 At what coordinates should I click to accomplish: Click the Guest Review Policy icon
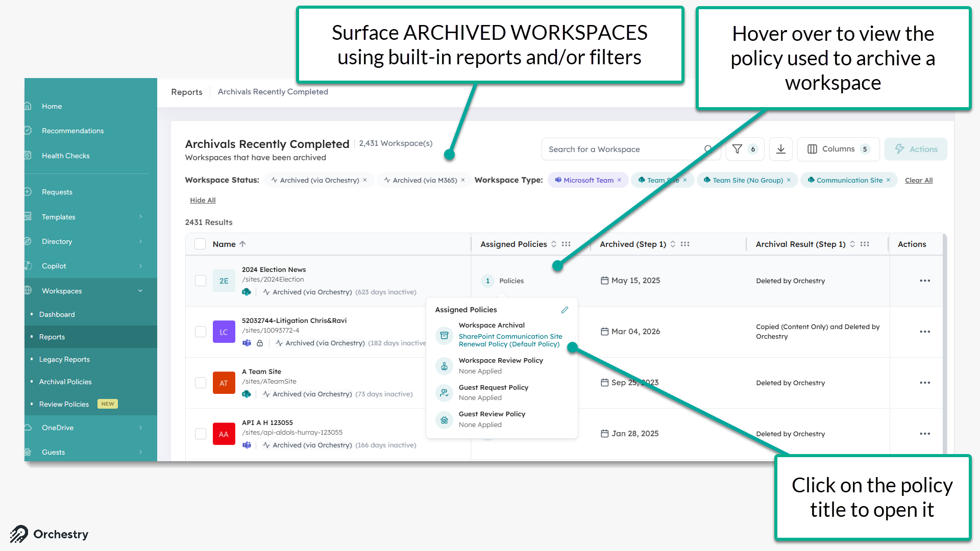(444, 420)
